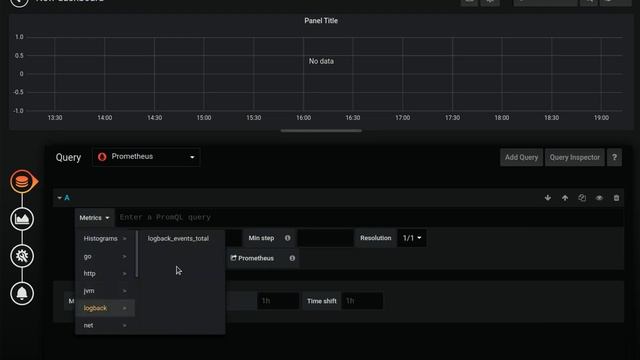Click the 16:00 time axis label

click(x=303, y=118)
